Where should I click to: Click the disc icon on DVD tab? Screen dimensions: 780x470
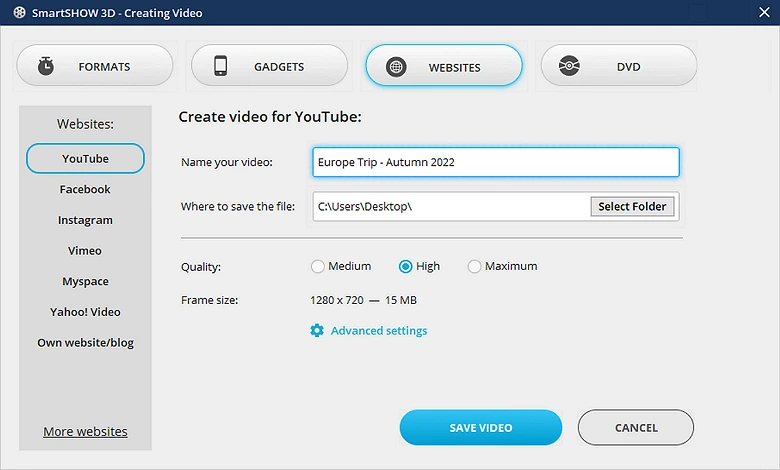coord(569,66)
